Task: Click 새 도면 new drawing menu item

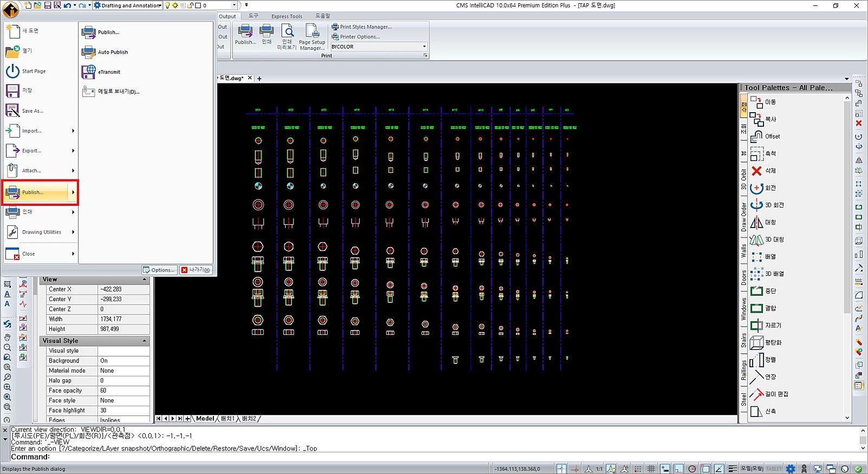Action: [40, 31]
